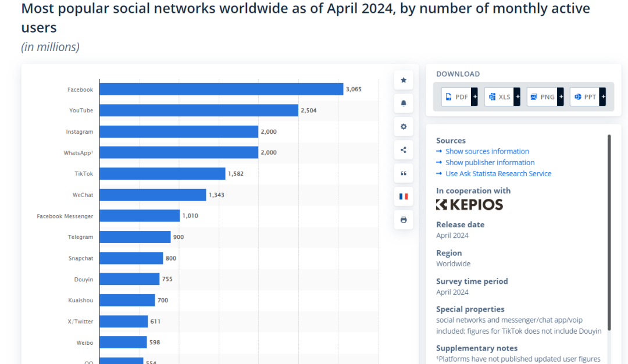Click the Facebook bar in chart
Image resolution: width=628 pixels, height=364 pixels.
coord(222,90)
